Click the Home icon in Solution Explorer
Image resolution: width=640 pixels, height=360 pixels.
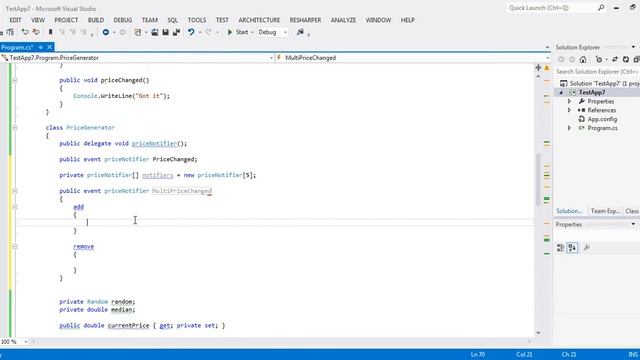coord(583,60)
